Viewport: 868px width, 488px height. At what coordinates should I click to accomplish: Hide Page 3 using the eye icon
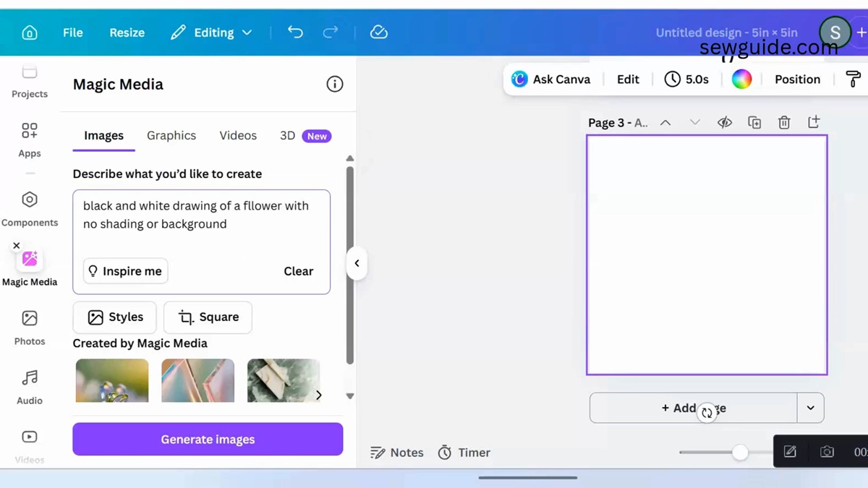724,122
